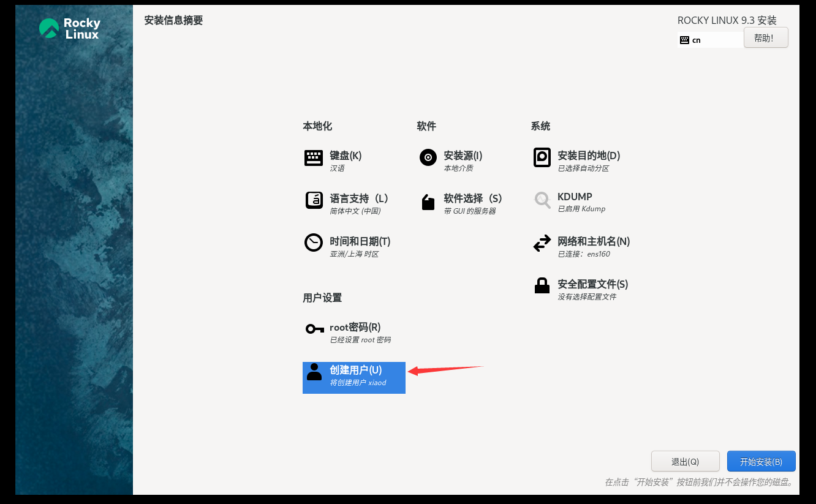Open 安装源(I) settings
Viewport: 816px width, 504px height.
coord(463,156)
